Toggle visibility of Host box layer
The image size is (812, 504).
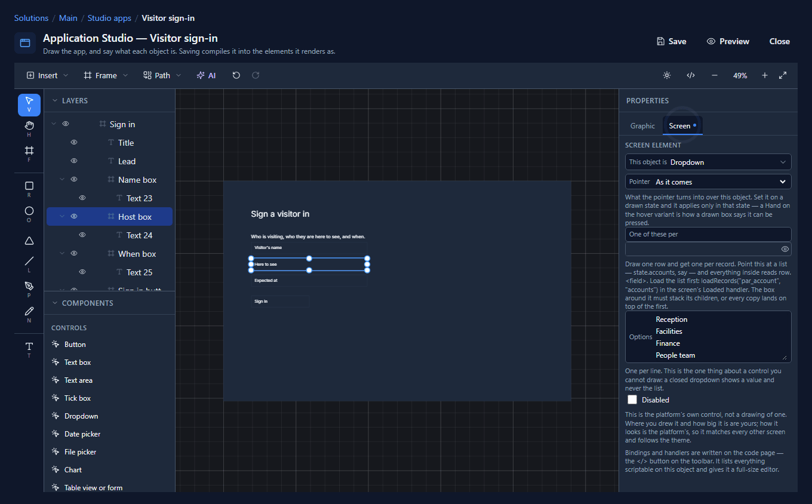point(74,217)
